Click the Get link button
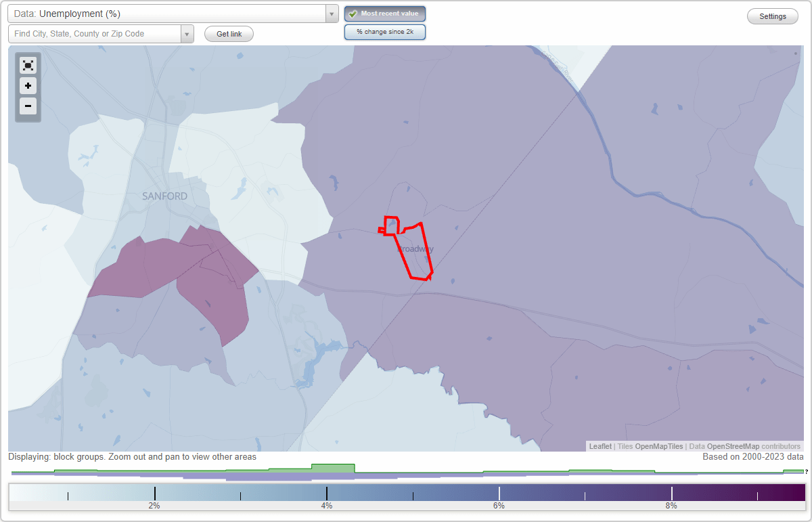Viewport: 812px width, 522px height. point(229,34)
